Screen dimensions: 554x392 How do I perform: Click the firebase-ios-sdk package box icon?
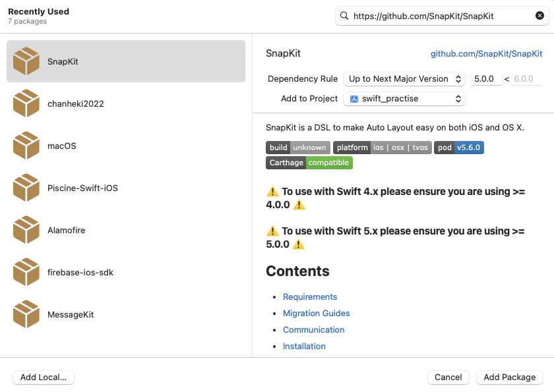pos(26,272)
